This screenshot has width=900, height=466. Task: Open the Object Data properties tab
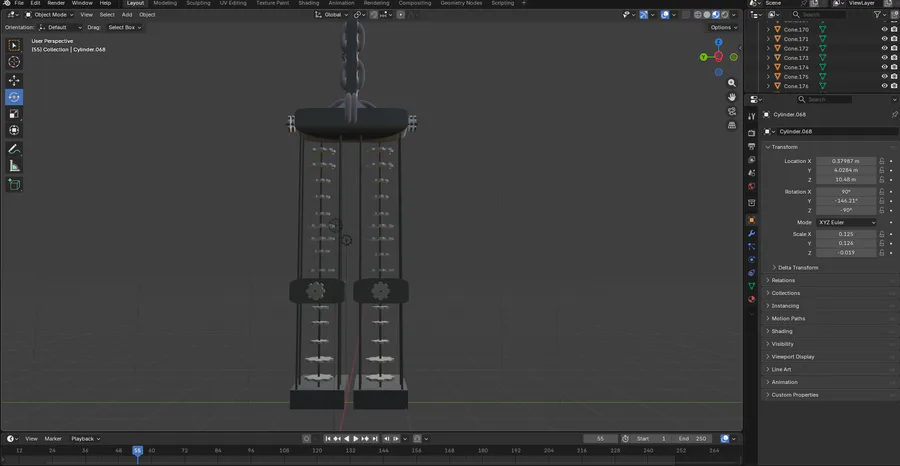tap(752, 286)
